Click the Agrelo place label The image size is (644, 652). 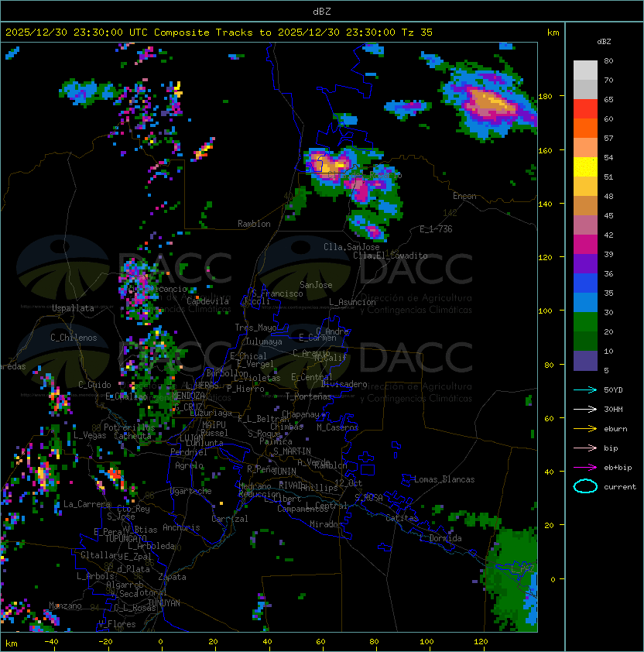(x=189, y=465)
